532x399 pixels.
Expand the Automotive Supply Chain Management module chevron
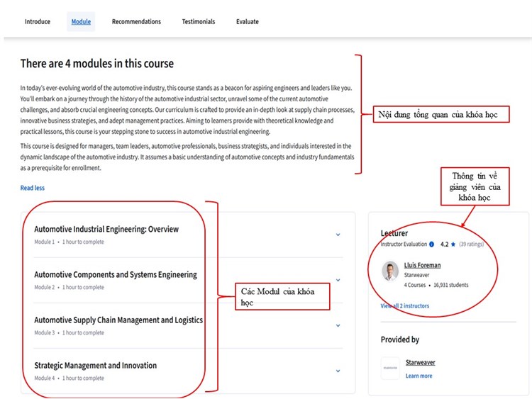338,325
